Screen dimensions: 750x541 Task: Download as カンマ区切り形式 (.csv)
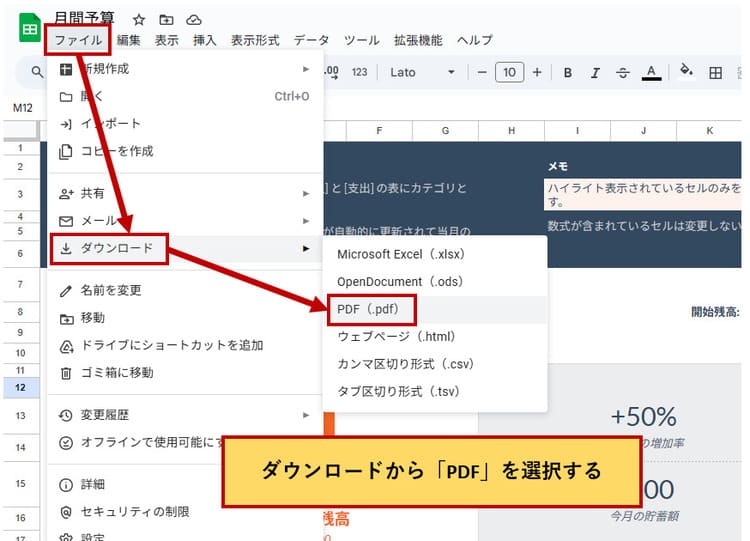435,364
